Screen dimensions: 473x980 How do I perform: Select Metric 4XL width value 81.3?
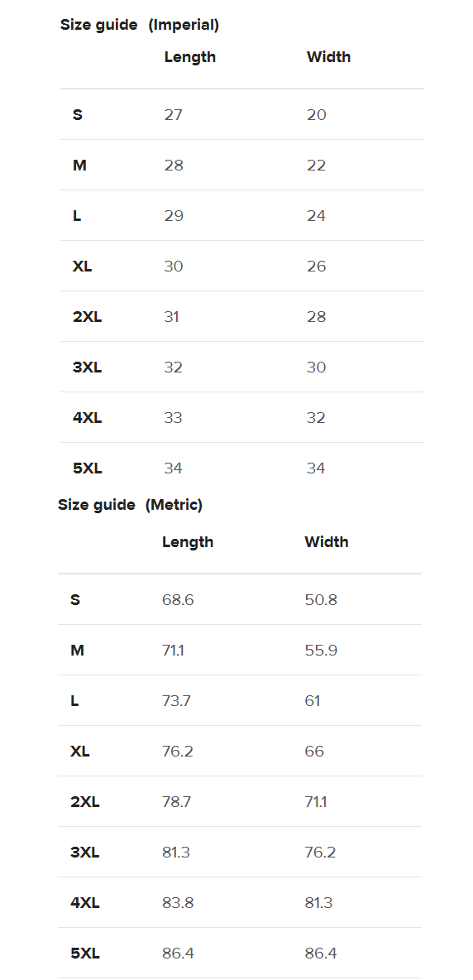pyautogui.click(x=318, y=903)
